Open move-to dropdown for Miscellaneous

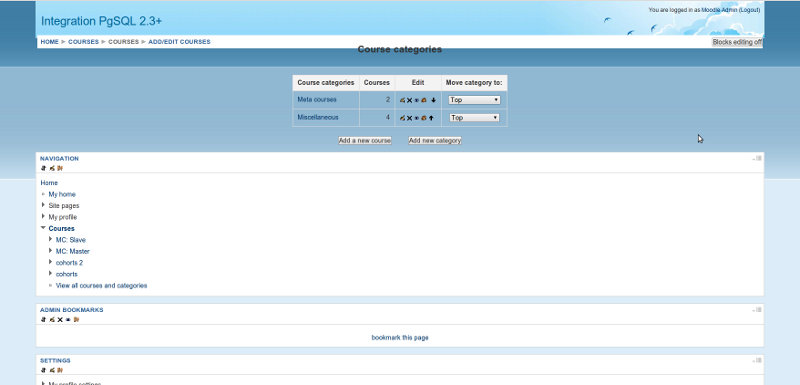[x=474, y=118]
